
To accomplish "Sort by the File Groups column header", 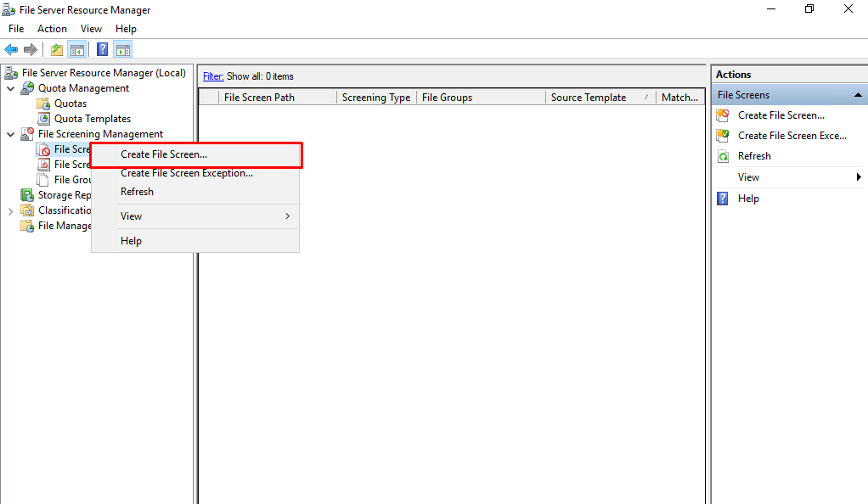I will point(481,98).
